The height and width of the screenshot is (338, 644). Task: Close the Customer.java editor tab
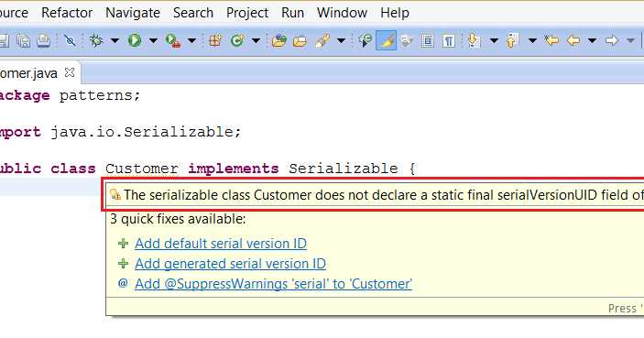click(70, 72)
